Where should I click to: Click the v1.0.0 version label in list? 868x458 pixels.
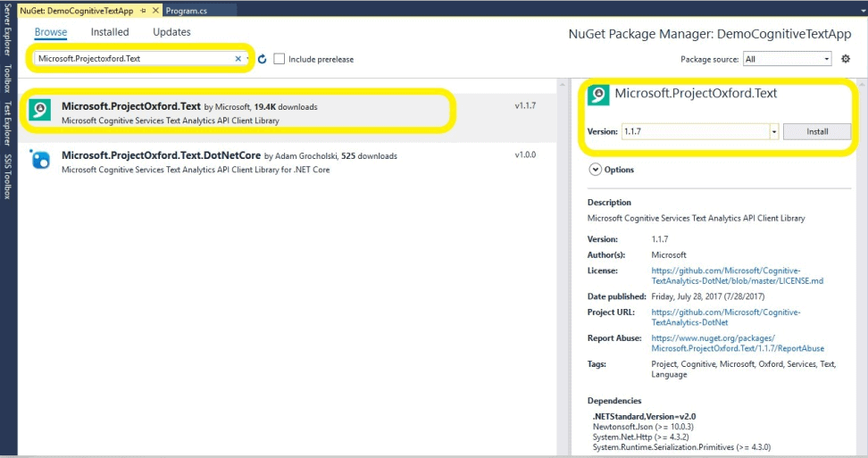pos(525,154)
